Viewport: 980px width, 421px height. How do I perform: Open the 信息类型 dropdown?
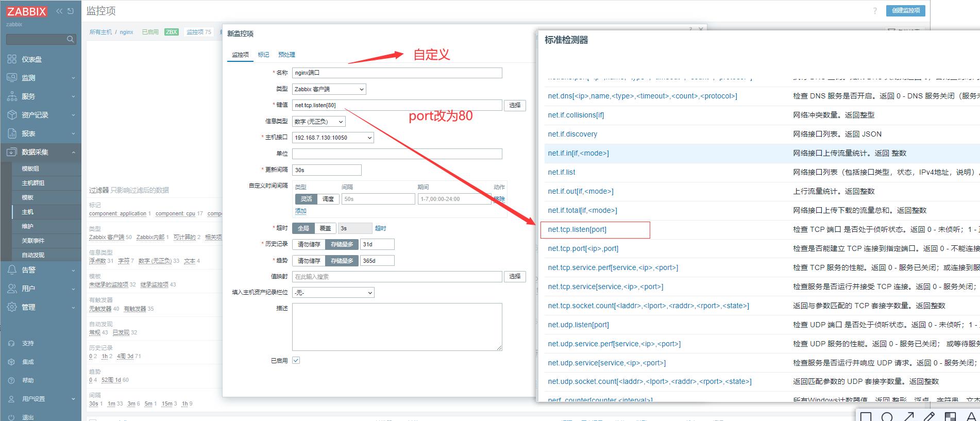pos(319,122)
